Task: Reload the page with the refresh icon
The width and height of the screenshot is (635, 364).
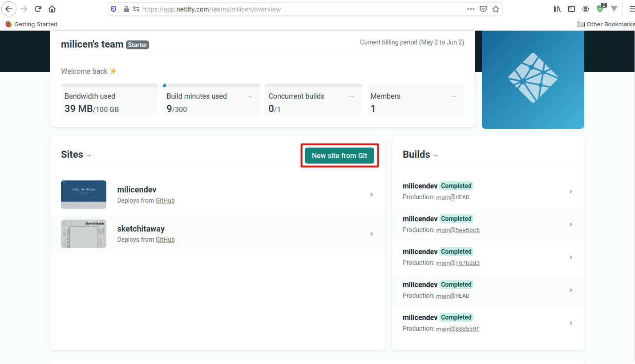Action: (x=38, y=9)
